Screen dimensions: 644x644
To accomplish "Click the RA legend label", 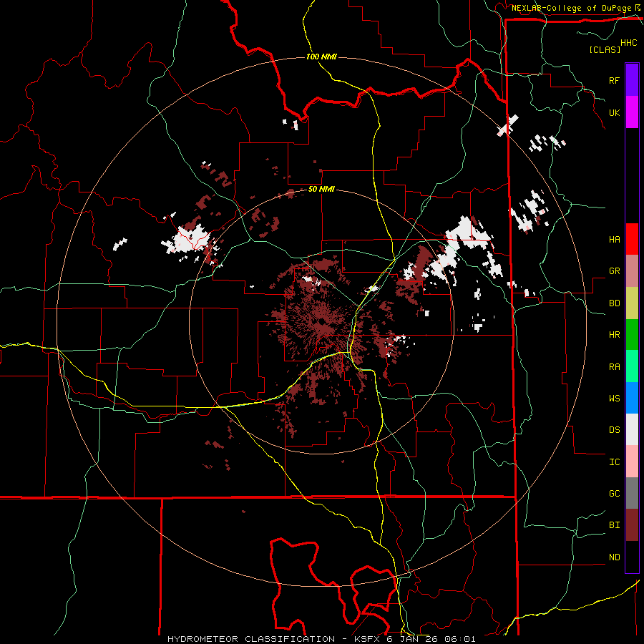I will (614, 367).
